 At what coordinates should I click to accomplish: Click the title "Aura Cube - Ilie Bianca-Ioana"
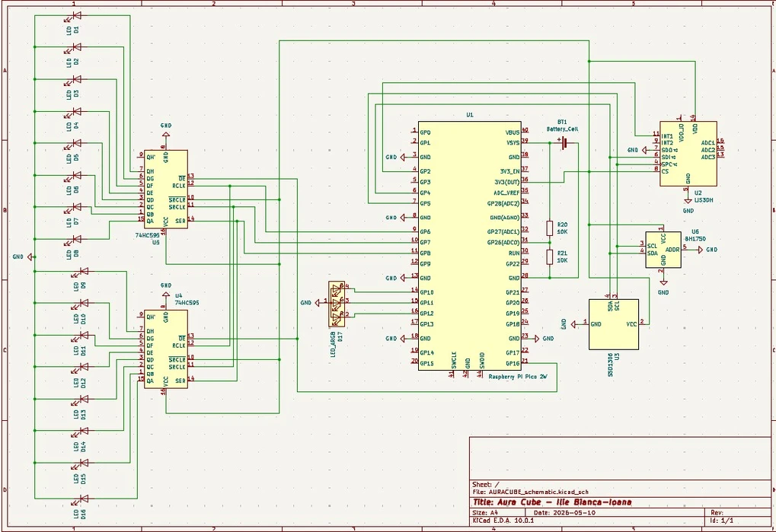(x=552, y=502)
